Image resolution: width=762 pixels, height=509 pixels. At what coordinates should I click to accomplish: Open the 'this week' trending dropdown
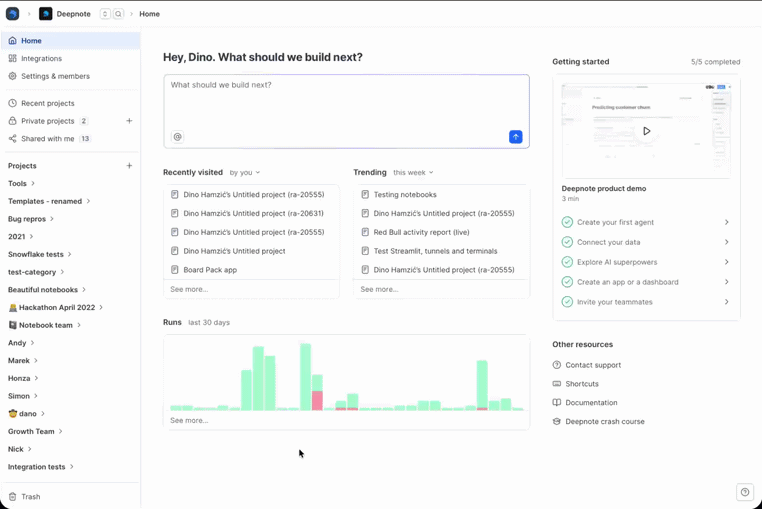coord(413,173)
